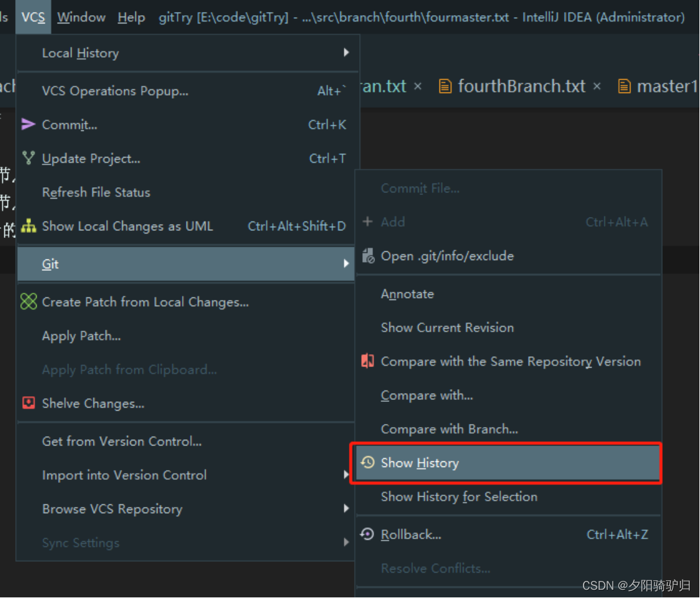Click the Commit arrow icon

pos(28,124)
